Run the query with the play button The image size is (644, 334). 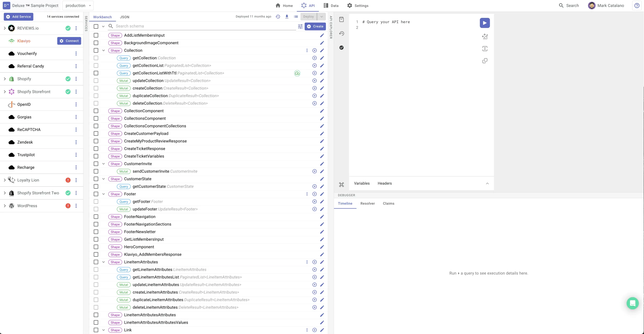click(485, 23)
